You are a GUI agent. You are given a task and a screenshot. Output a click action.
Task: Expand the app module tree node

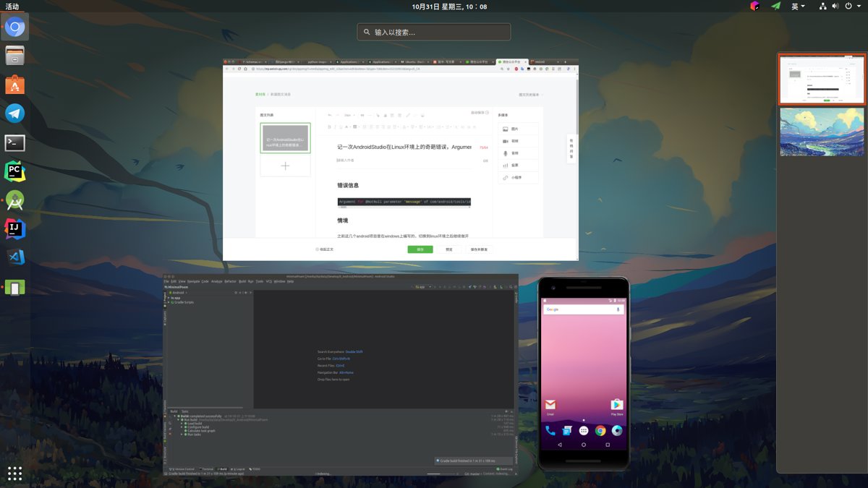point(169,298)
